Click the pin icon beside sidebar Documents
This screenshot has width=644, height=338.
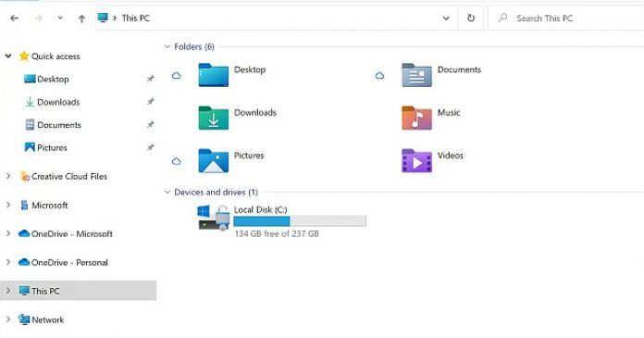(x=151, y=124)
